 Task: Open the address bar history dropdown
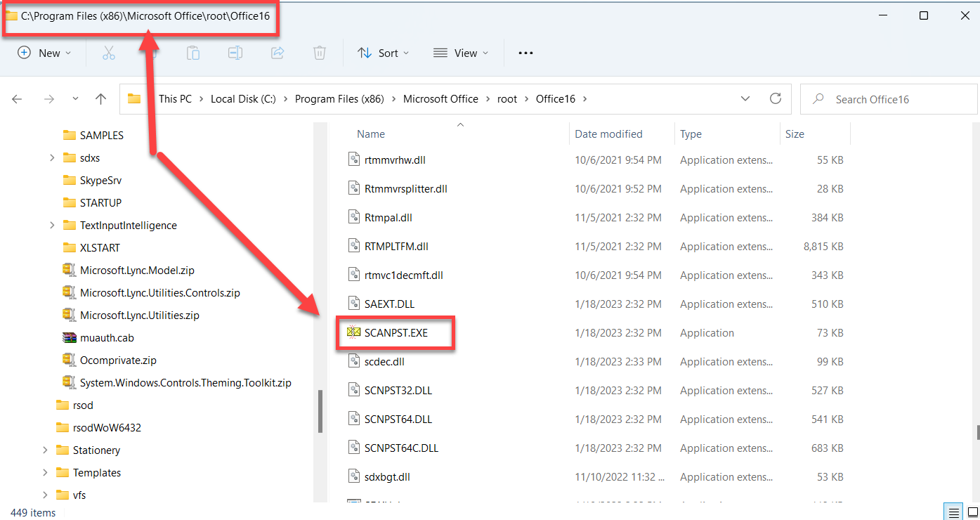tap(745, 98)
